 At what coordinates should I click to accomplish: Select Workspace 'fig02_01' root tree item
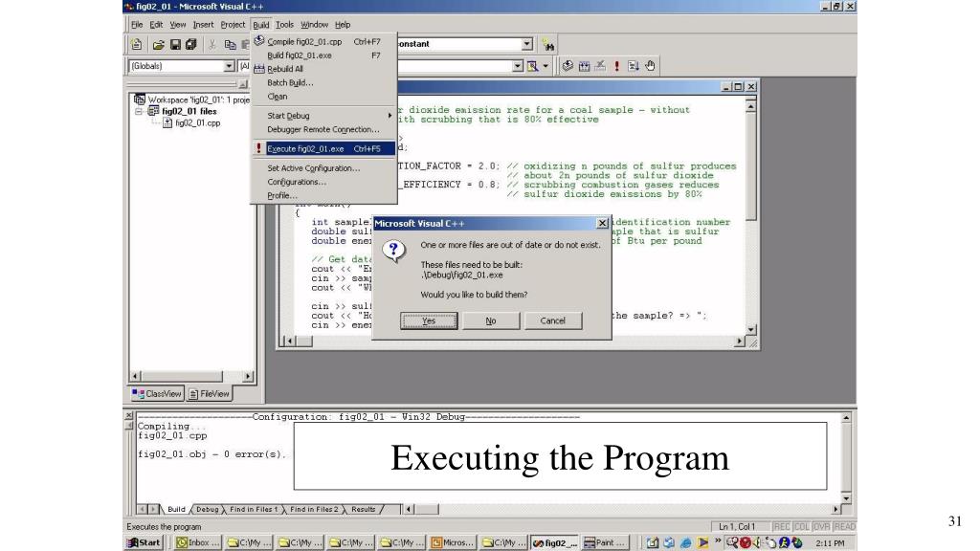click(191, 99)
